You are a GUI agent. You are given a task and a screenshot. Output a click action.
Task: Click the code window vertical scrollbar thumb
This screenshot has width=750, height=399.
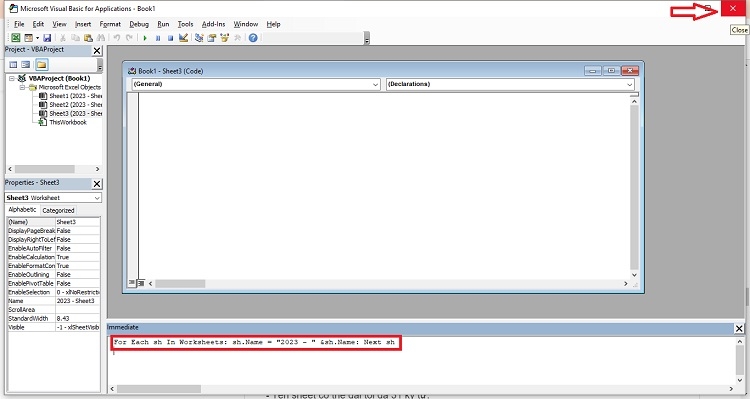coord(634,188)
